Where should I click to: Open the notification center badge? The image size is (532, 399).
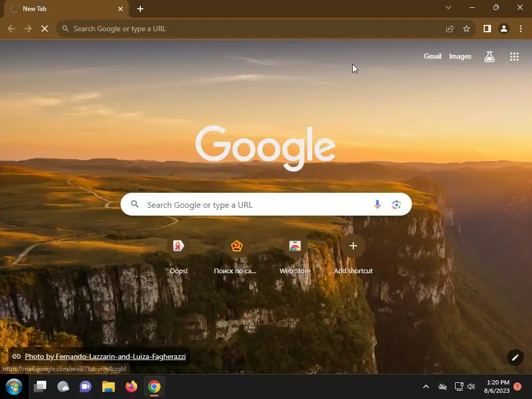point(517,387)
